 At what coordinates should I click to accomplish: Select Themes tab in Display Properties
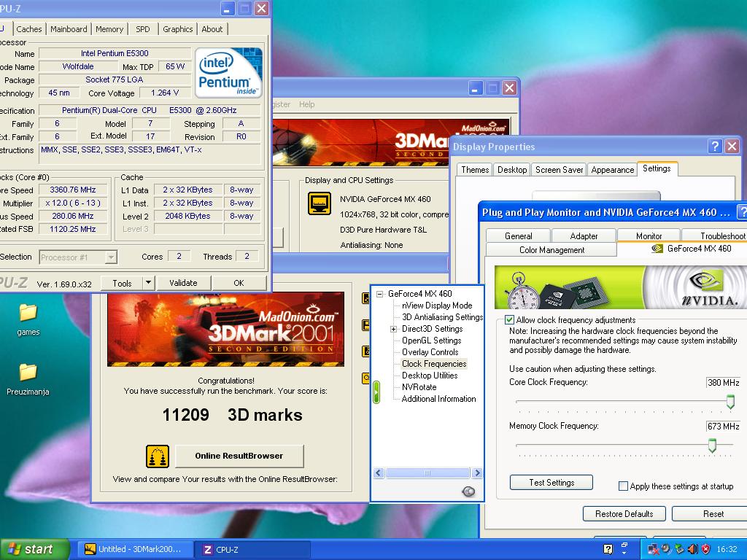click(475, 169)
